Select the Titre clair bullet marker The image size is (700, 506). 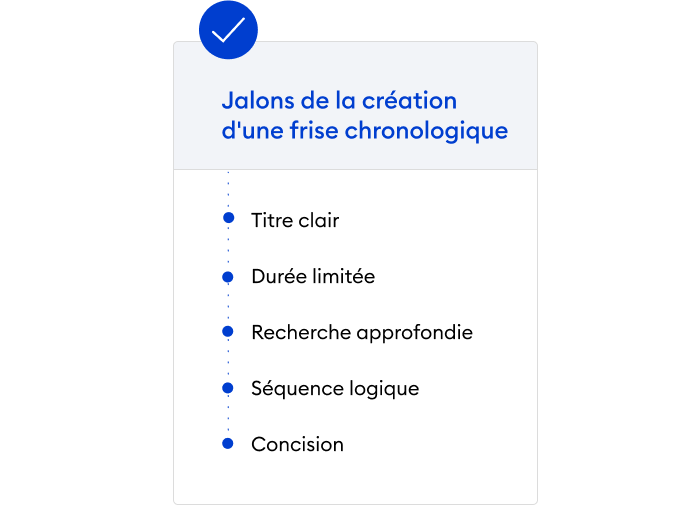(228, 217)
